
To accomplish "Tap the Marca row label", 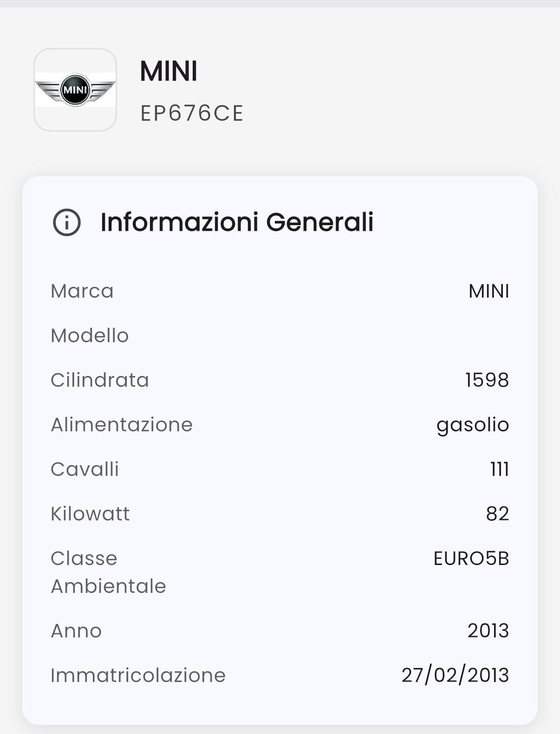I will [x=82, y=291].
